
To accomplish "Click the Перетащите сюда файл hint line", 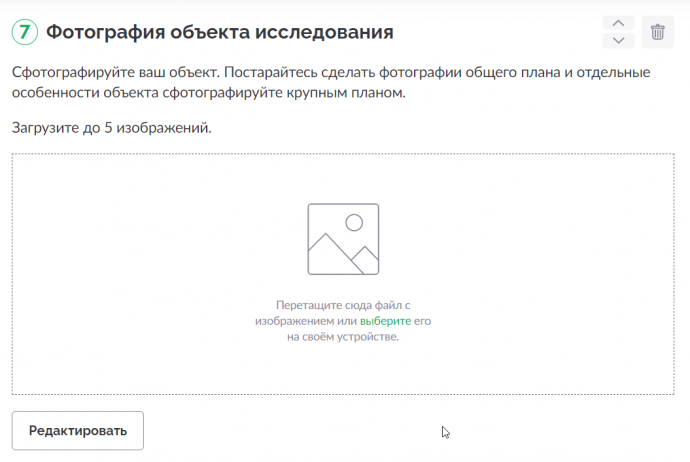I will tap(343, 305).
